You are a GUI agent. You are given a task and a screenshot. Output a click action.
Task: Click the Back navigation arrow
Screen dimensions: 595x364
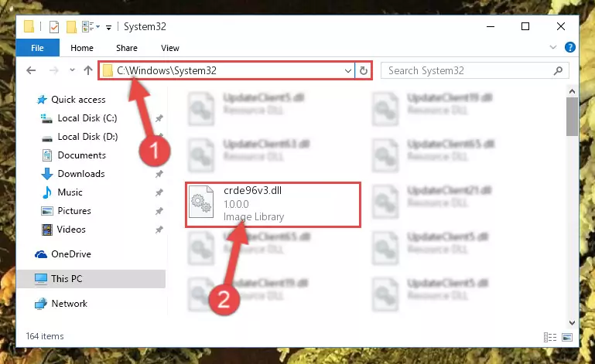[x=31, y=70]
